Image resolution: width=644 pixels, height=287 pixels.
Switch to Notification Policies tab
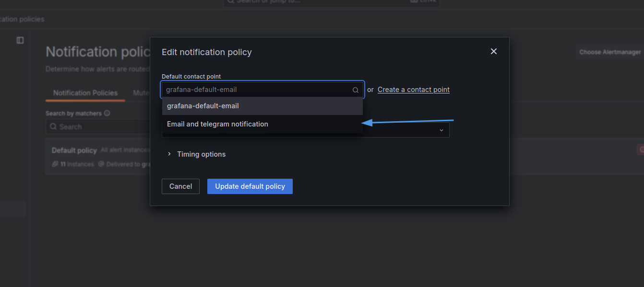pos(85,93)
